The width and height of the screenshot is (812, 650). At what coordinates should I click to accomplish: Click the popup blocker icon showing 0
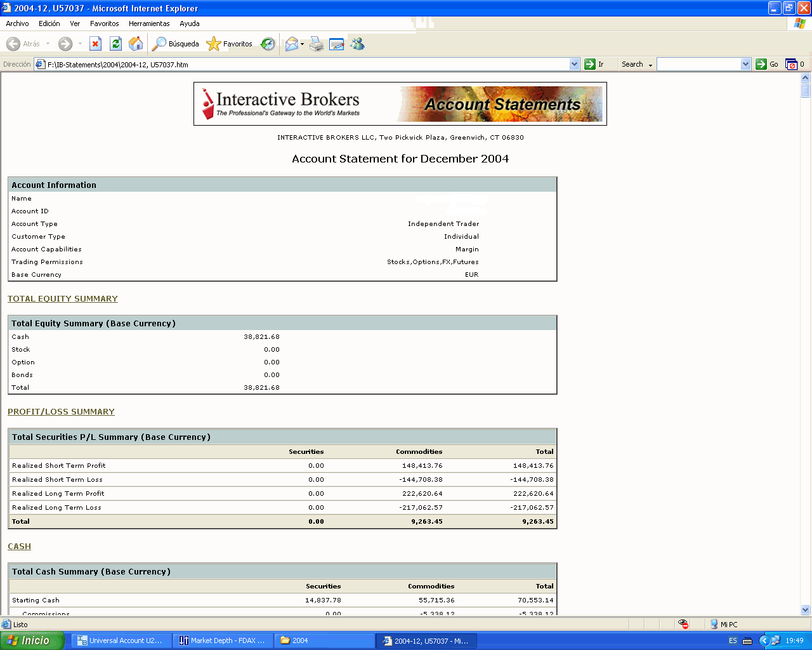pyautogui.click(x=795, y=64)
